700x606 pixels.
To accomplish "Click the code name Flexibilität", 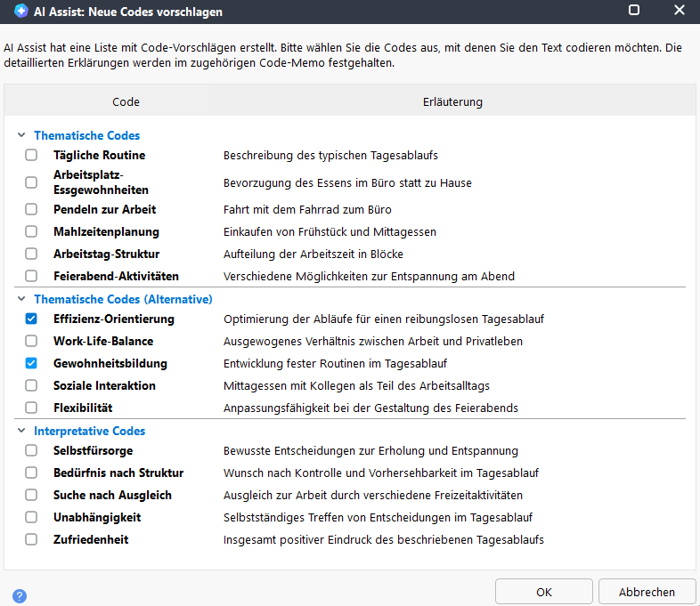I will click(83, 408).
